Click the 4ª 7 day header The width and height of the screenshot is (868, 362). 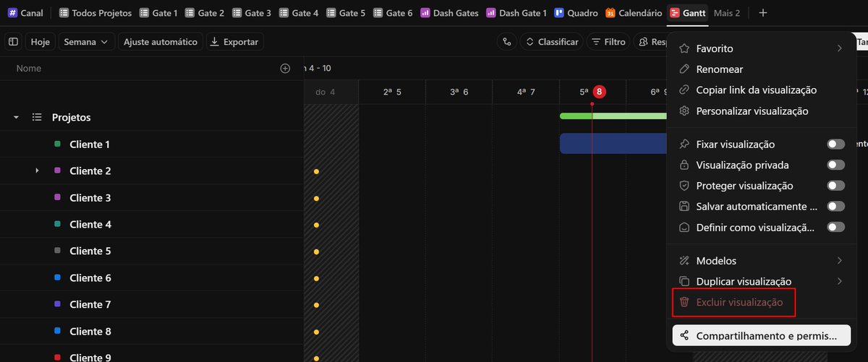click(526, 92)
